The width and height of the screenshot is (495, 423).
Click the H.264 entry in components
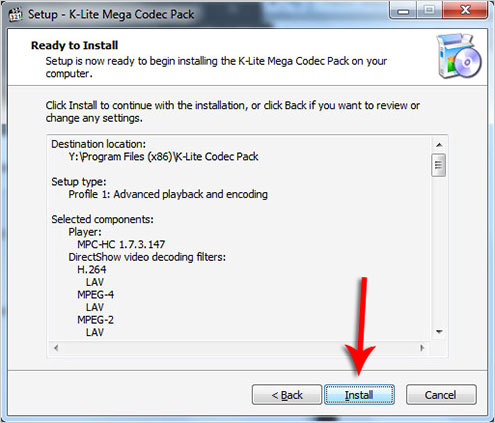(x=92, y=269)
